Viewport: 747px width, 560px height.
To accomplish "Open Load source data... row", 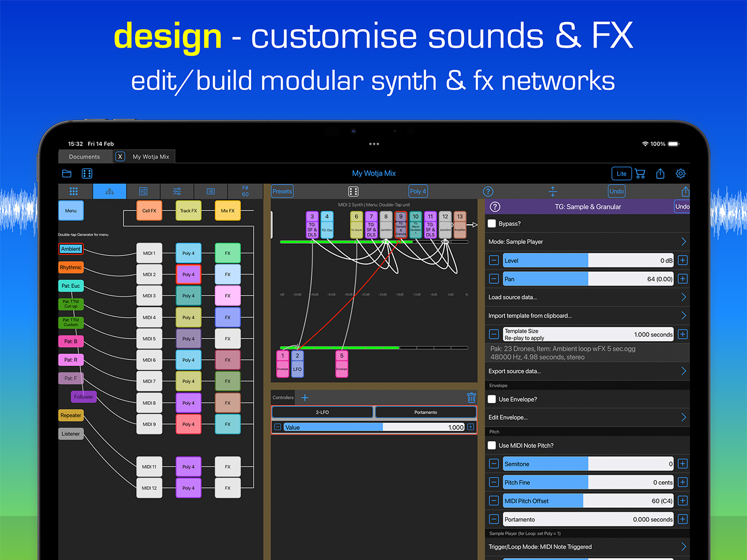I will click(x=586, y=297).
